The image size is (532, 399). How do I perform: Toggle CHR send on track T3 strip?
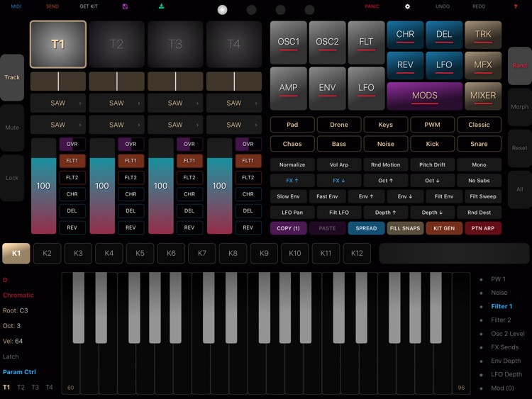[189, 194]
